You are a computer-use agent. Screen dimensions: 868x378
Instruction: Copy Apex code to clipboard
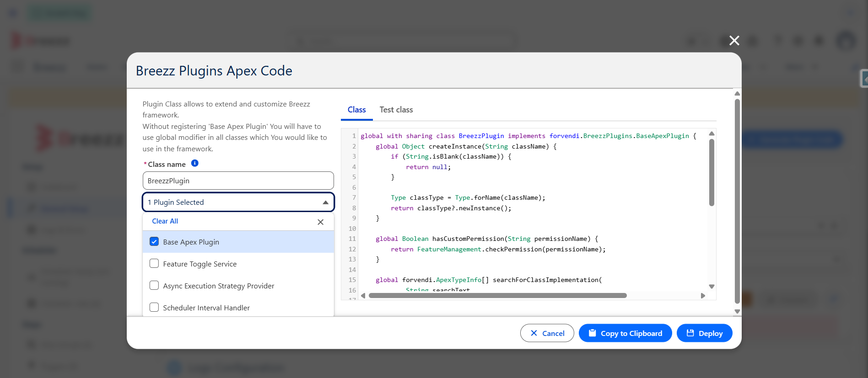[625, 333]
